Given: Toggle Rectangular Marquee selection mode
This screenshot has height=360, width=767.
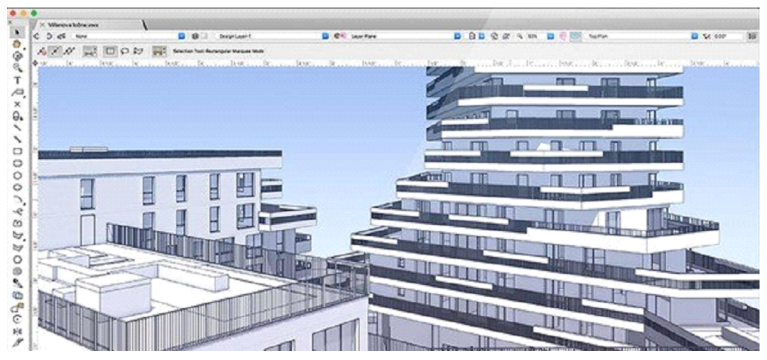Looking at the screenshot, I should pos(112,50).
